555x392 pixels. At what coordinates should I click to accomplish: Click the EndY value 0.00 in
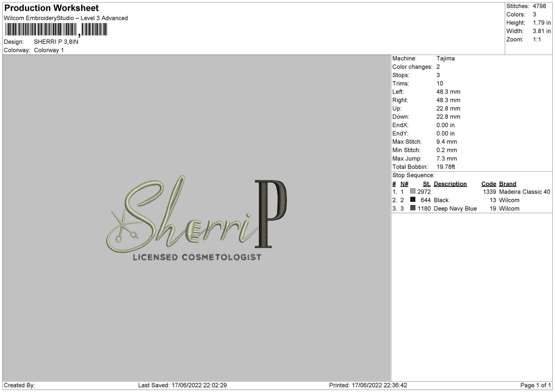(x=446, y=134)
